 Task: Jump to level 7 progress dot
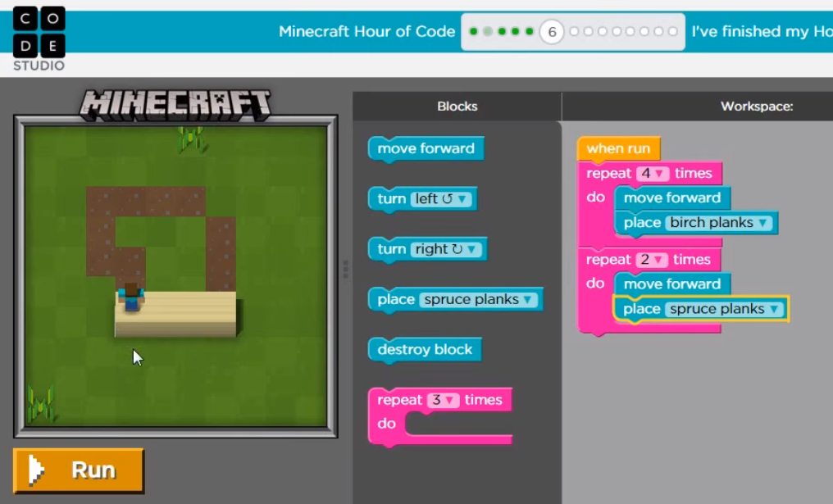(x=574, y=31)
